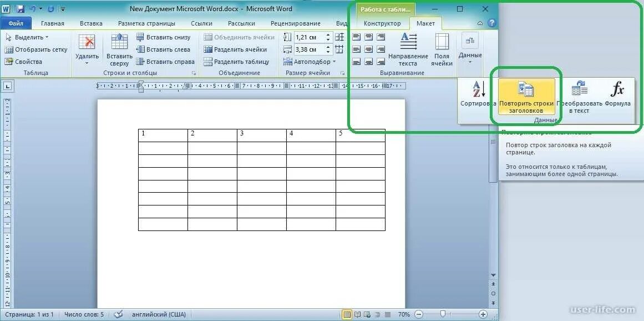This screenshot has height=321, width=644.
Task: Open the Выделить dropdown
Action: (x=27, y=37)
